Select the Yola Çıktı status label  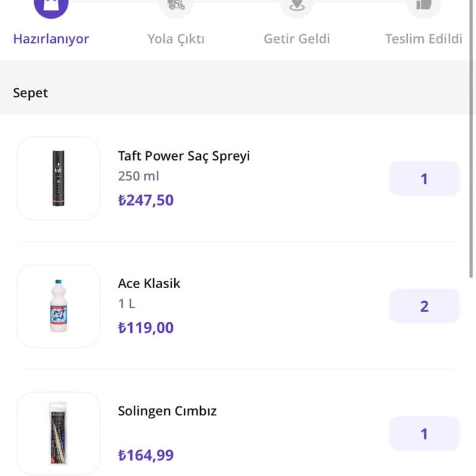(x=176, y=39)
